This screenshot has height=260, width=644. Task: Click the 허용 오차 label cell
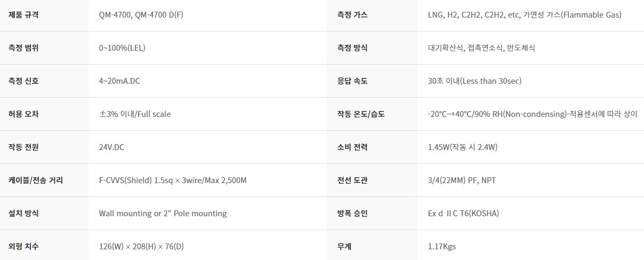(x=44, y=114)
